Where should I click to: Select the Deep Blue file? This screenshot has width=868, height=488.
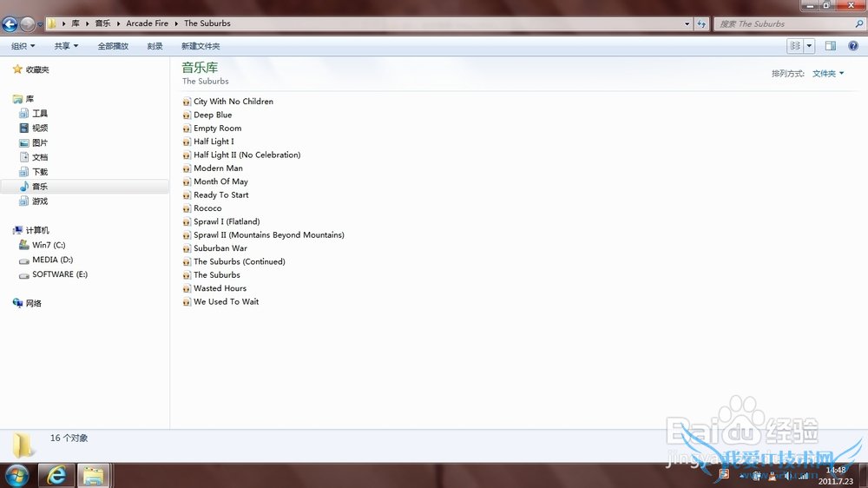(x=207, y=115)
